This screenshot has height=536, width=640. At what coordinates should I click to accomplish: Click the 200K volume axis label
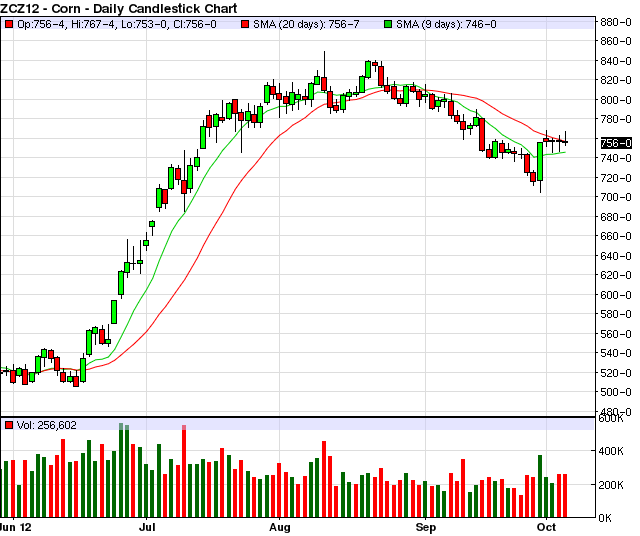tap(611, 485)
